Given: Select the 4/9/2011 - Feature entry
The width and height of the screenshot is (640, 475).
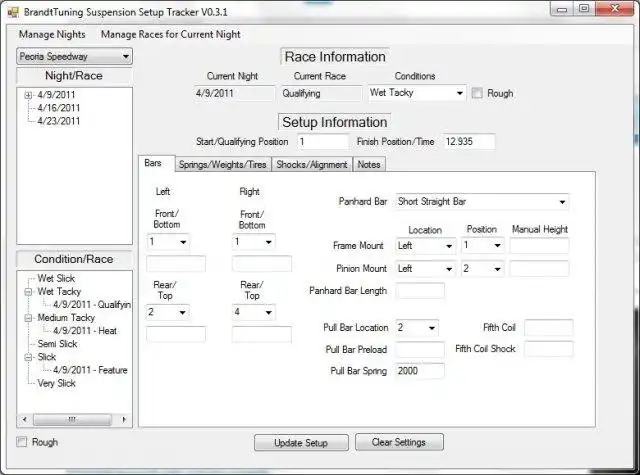Looking at the screenshot, I should pos(90,370).
